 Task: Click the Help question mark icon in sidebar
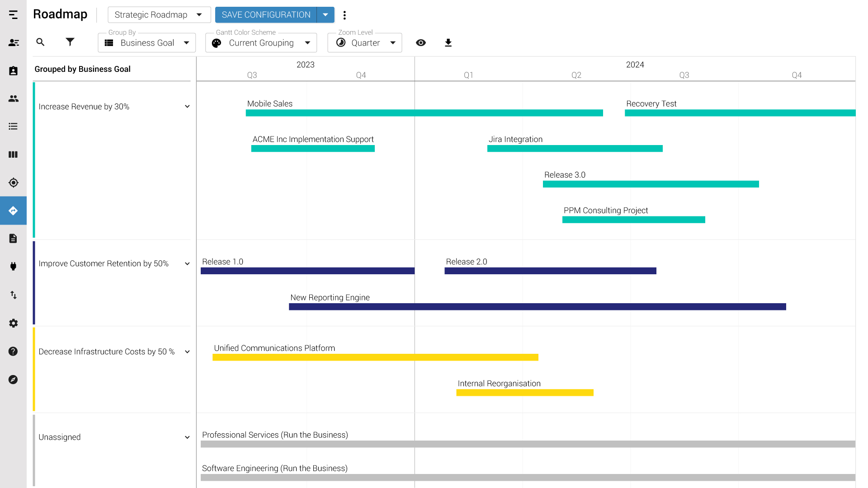pyautogui.click(x=13, y=352)
